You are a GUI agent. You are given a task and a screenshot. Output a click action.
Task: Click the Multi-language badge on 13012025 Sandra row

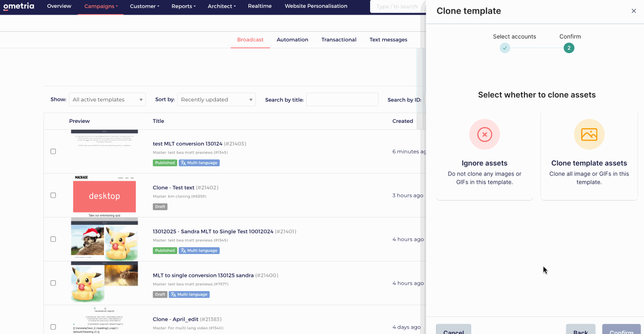click(x=199, y=251)
